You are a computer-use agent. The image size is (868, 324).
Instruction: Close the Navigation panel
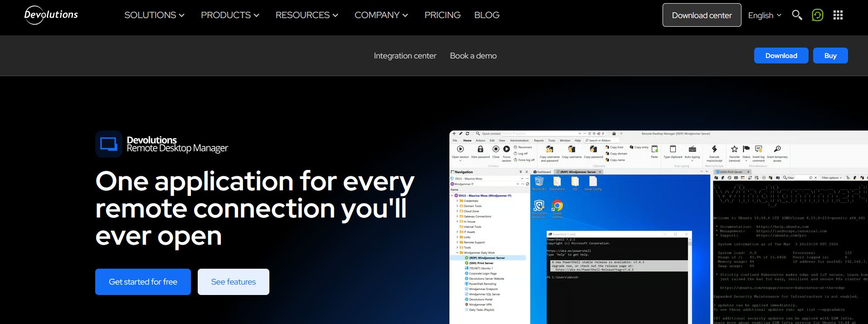click(527, 172)
